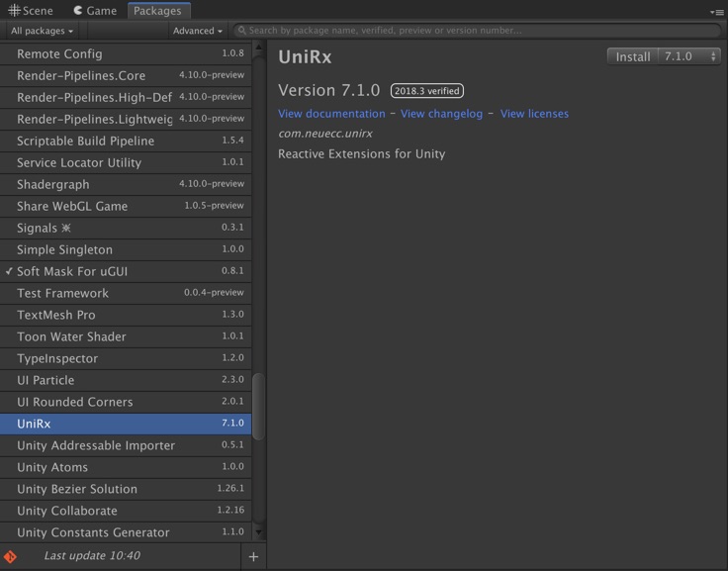The width and height of the screenshot is (728, 571).
Task: Select Share WebGL Game package
Action: (x=126, y=206)
